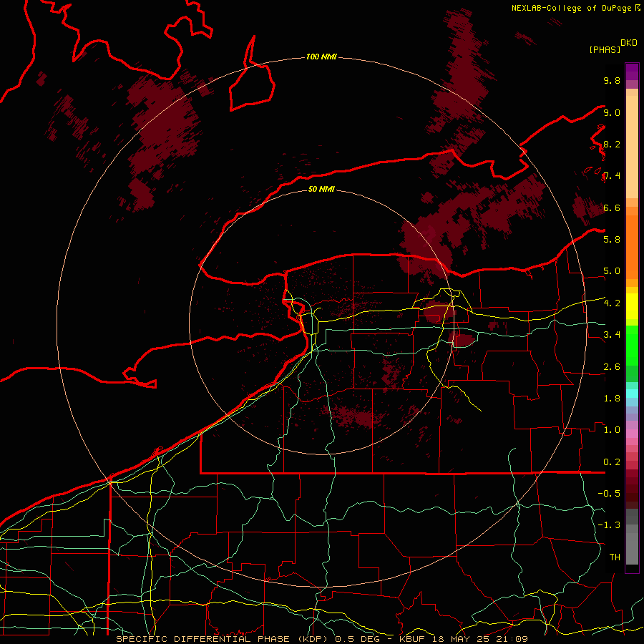The height and width of the screenshot is (644, 644).
Task: Click the gray bottom of color bar
Action: click(632, 537)
